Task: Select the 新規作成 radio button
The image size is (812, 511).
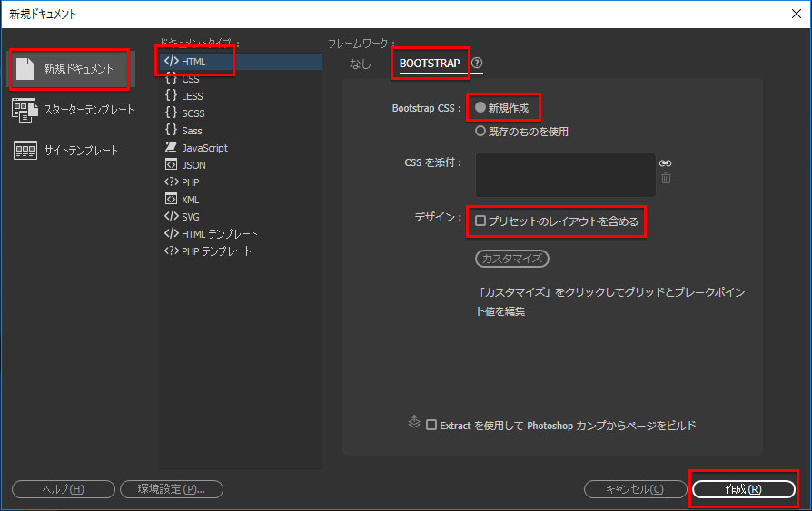Action: (x=480, y=107)
